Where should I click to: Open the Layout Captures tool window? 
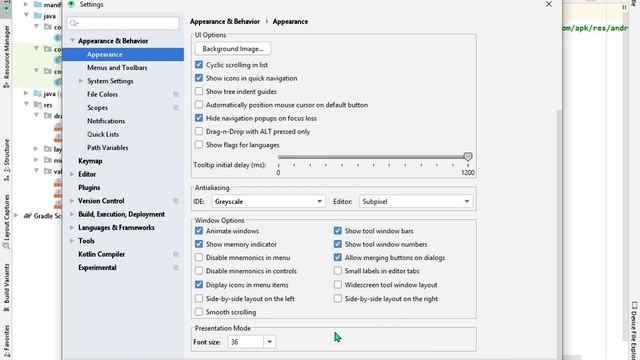(6, 221)
